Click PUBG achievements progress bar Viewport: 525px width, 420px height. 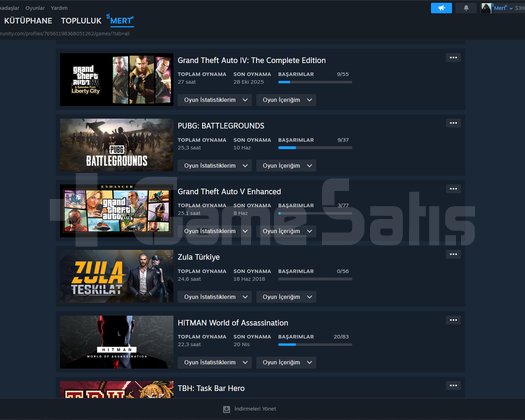[315, 148]
